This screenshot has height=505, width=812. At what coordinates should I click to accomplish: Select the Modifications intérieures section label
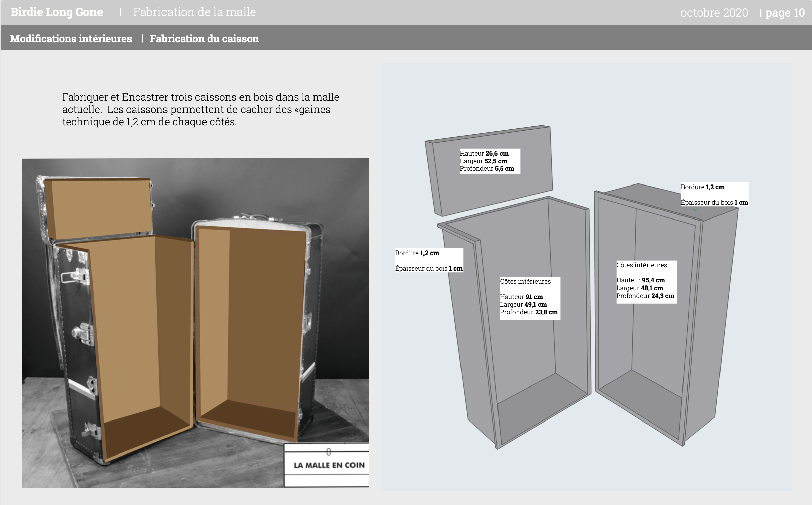click(x=71, y=39)
